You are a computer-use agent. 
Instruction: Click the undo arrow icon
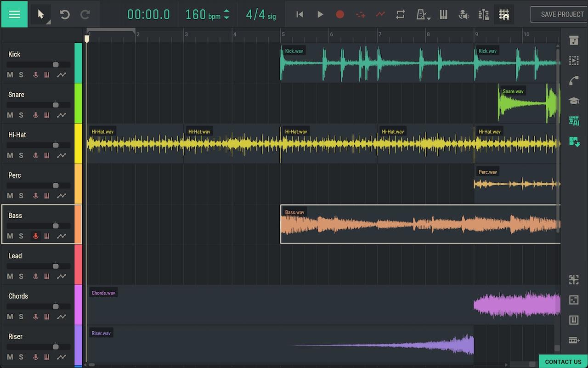tap(65, 15)
